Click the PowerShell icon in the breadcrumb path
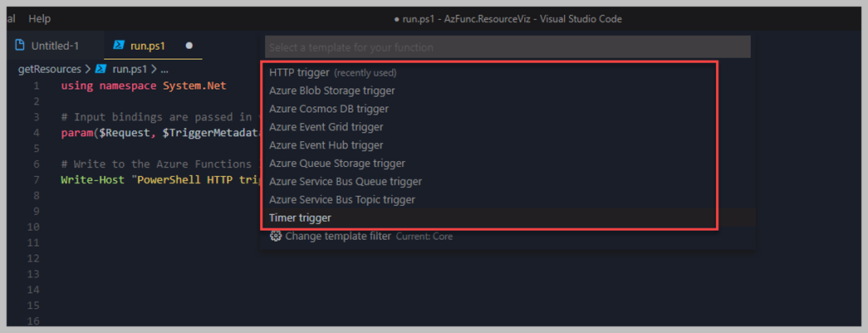 [x=101, y=69]
